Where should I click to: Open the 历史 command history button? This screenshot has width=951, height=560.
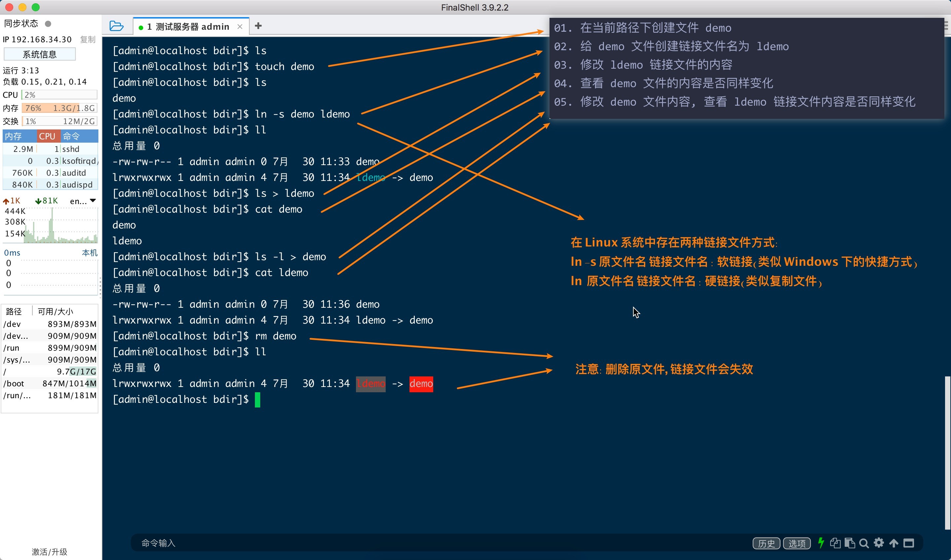766,543
